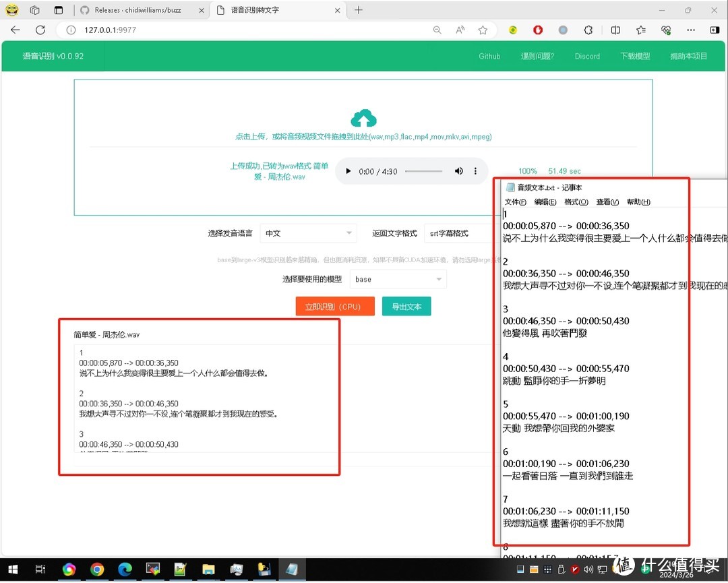Image resolution: width=728 pixels, height=583 pixels.
Task: Toggle split screen view icon
Action: [x=615, y=30]
